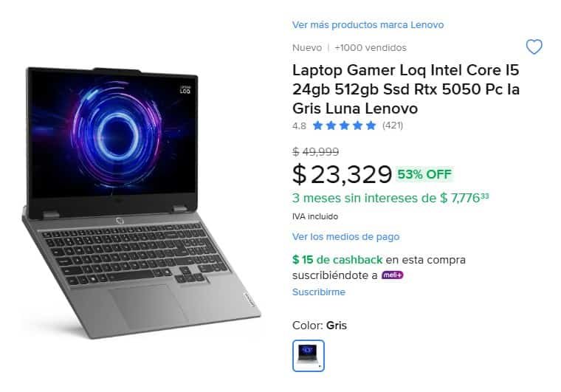561x392 pixels.
Task: Open the (421) reviews count
Action: click(393, 125)
